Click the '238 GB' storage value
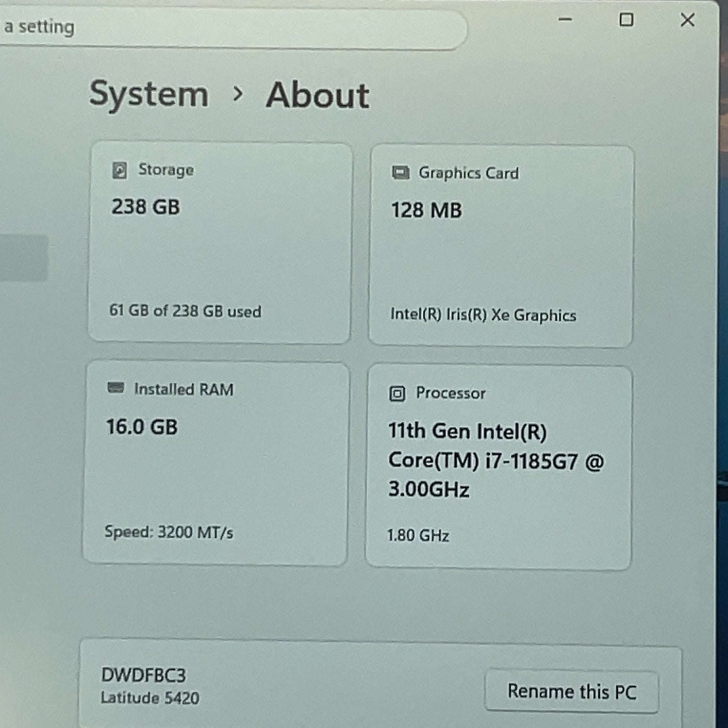Viewport: 728px width, 728px height. click(x=146, y=207)
